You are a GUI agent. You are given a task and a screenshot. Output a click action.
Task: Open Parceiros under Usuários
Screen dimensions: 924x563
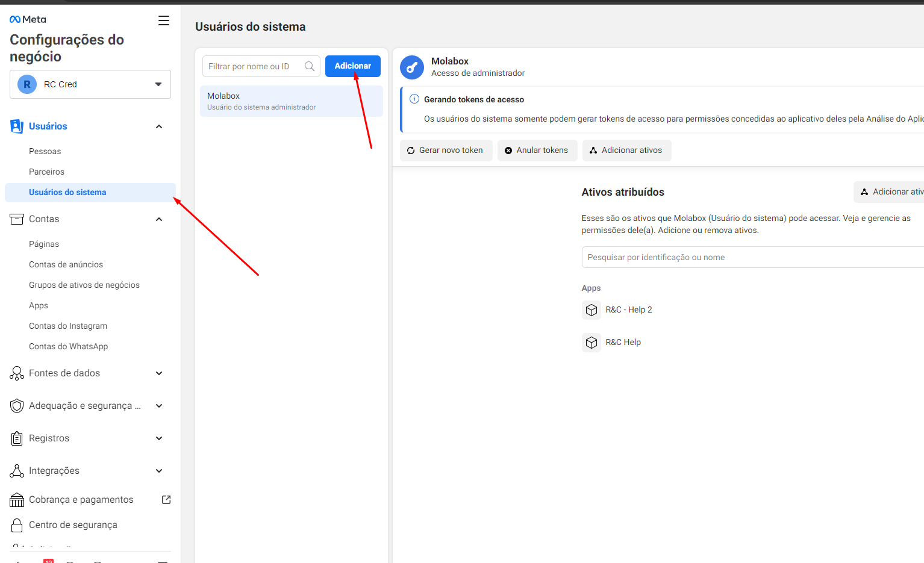pos(46,172)
